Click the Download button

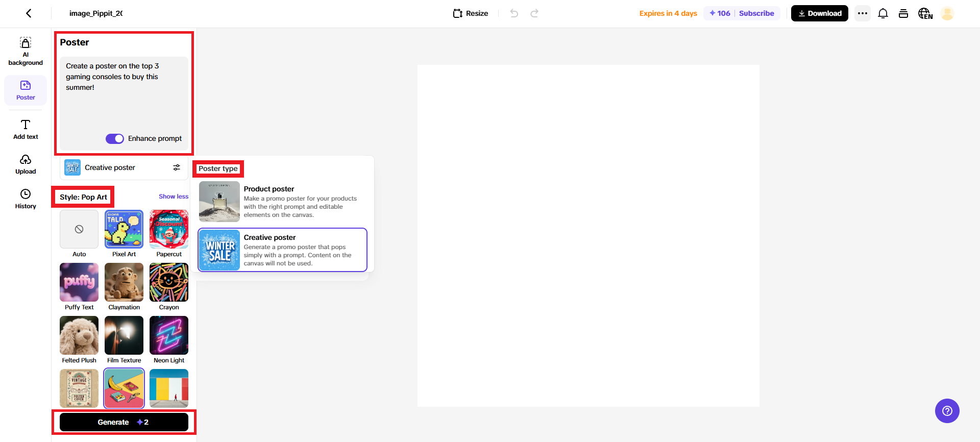820,13
